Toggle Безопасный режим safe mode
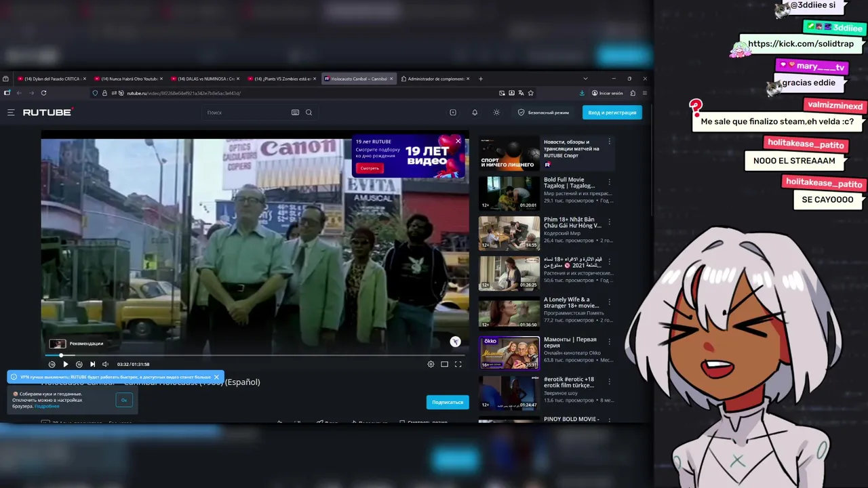The height and width of the screenshot is (488, 868). pyautogui.click(x=544, y=113)
